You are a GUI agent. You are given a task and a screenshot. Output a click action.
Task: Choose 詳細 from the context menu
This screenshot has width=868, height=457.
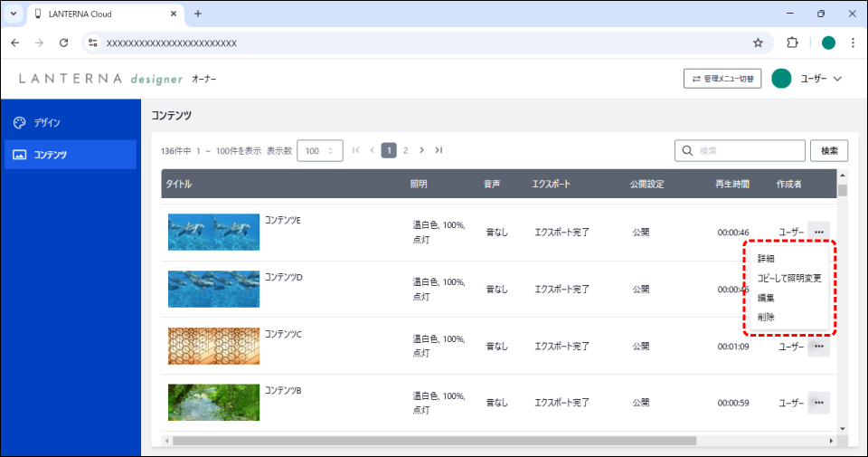coord(766,259)
